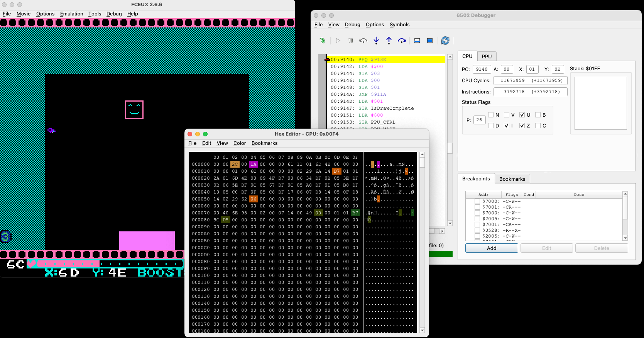
Task: Open the Hex Editor Bookmarks menu
Action: [x=264, y=143]
